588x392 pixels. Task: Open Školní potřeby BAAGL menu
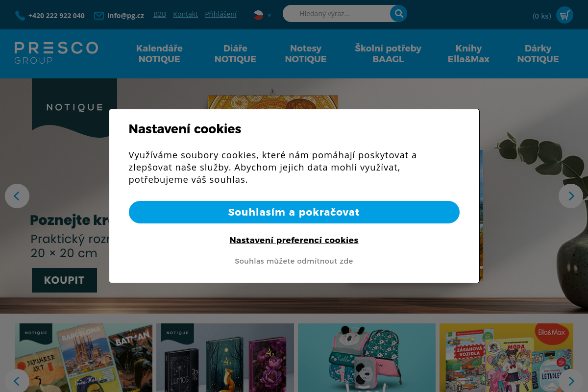[x=388, y=54]
